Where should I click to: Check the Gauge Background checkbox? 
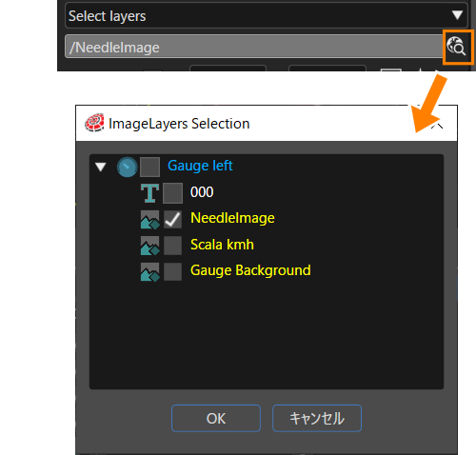click(x=172, y=271)
